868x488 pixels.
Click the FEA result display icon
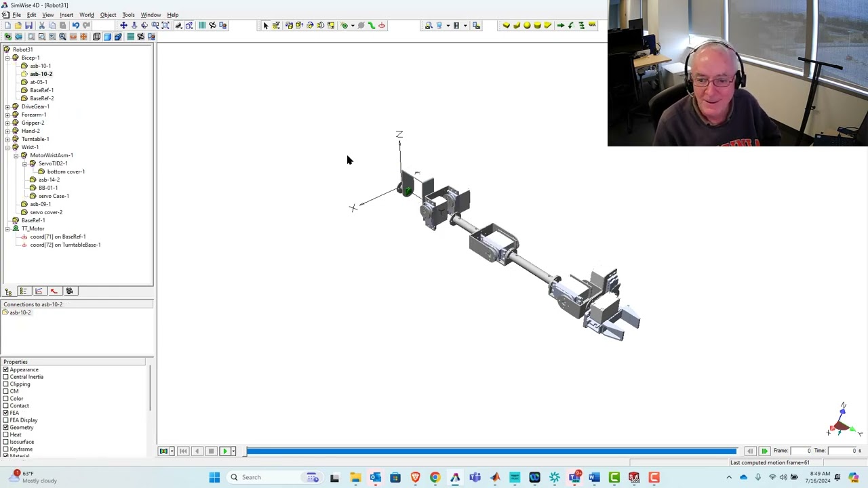[x=163, y=451]
